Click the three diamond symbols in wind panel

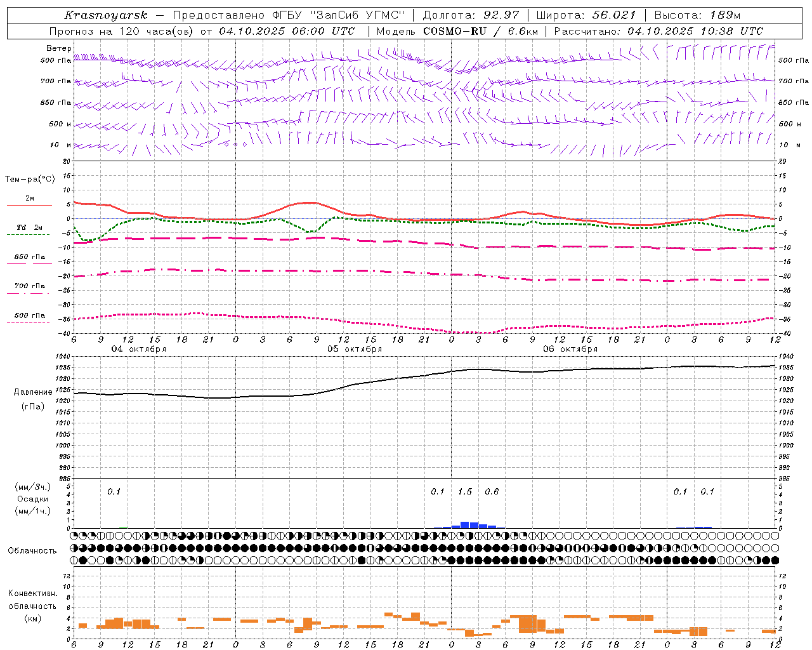pos(235,144)
